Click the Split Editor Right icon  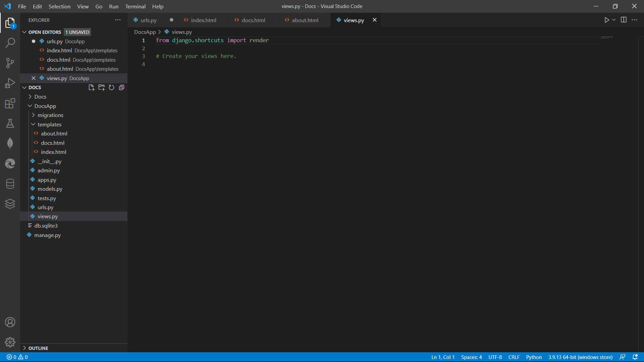[x=624, y=20]
